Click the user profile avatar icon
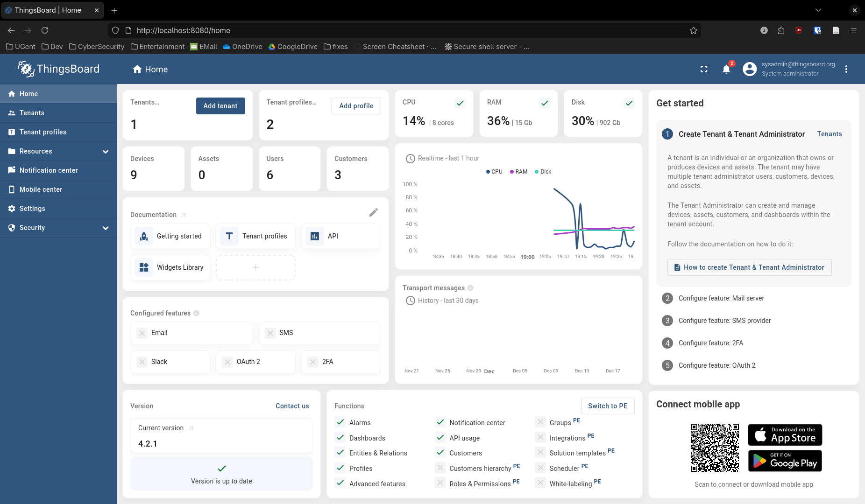Viewport: 865px width, 504px height. [x=749, y=70]
